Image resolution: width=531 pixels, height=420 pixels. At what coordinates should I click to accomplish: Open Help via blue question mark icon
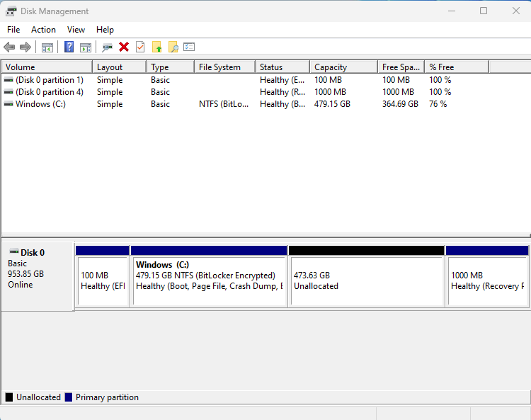click(69, 47)
